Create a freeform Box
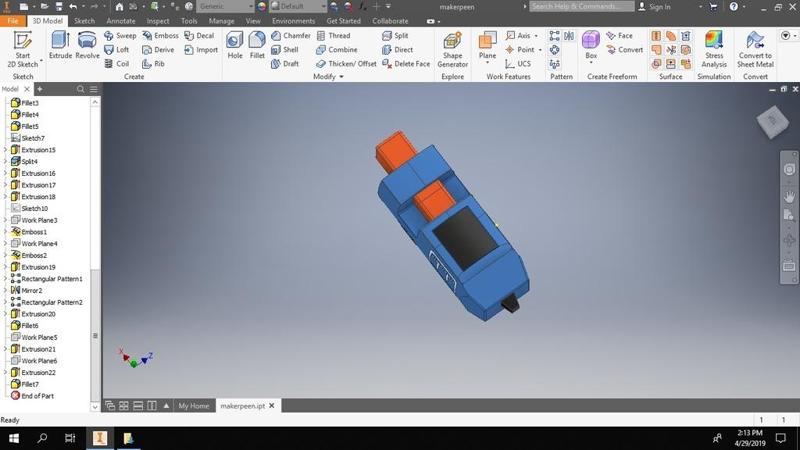Image resolution: width=800 pixels, height=450 pixels. pos(591,45)
